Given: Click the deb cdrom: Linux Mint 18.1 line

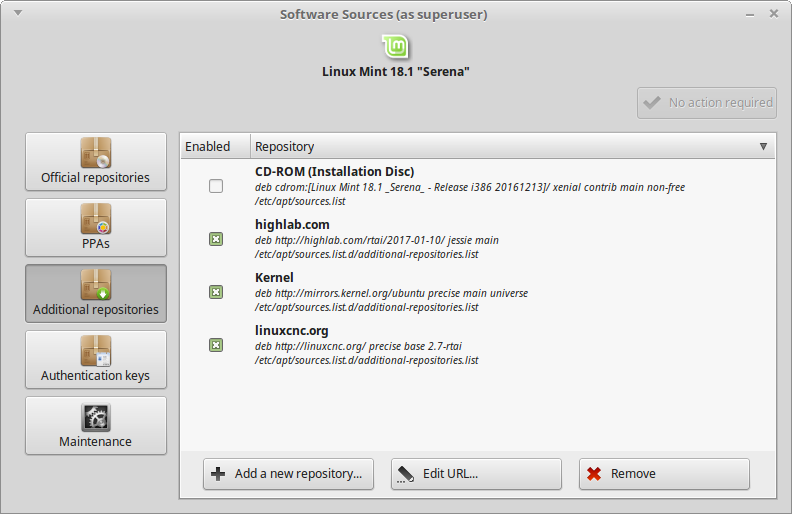Looking at the screenshot, I should click(x=470, y=187).
